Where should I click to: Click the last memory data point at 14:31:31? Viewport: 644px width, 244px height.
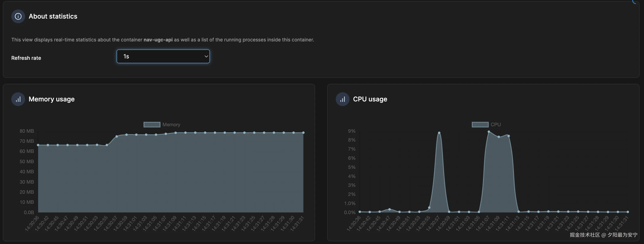[303, 133]
